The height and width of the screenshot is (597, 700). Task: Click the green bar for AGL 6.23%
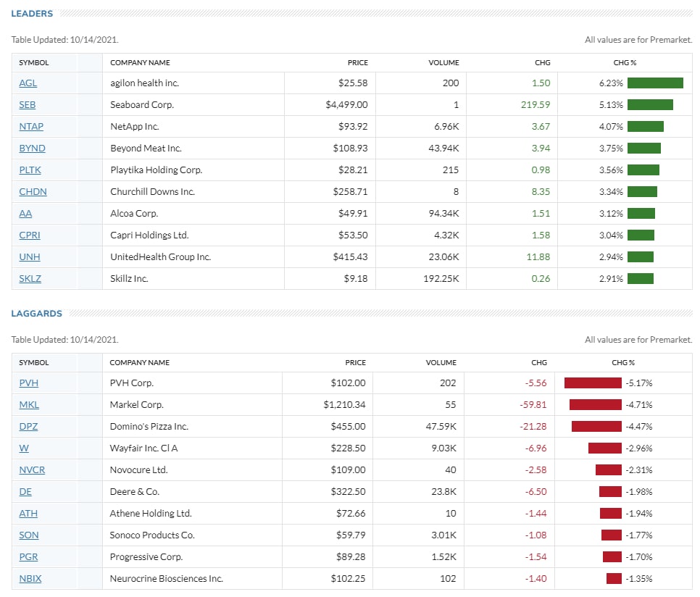click(655, 83)
